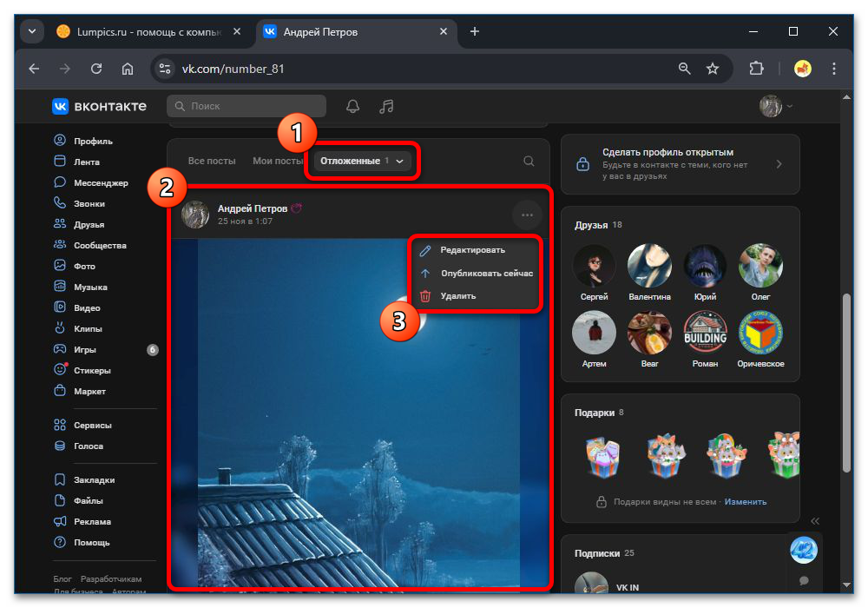Click the Разработчикам footer link
868x608 pixels.
tap(111, 578)
